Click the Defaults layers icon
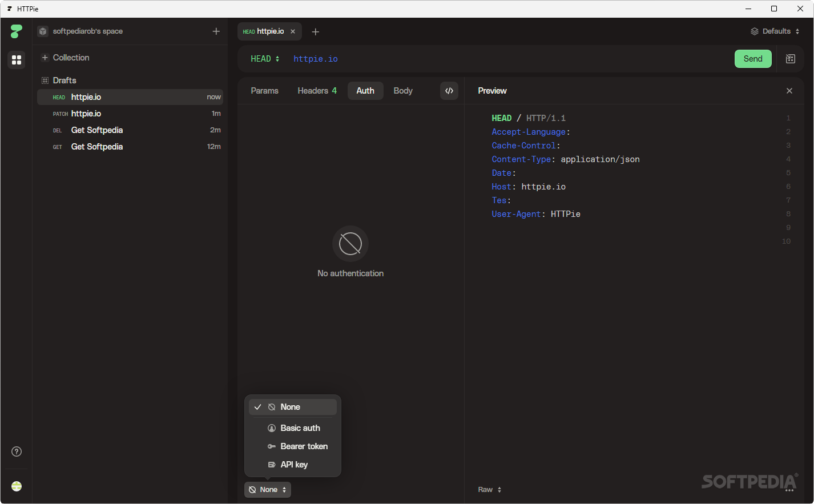The image size is (814, 504). tap(755, 31)
